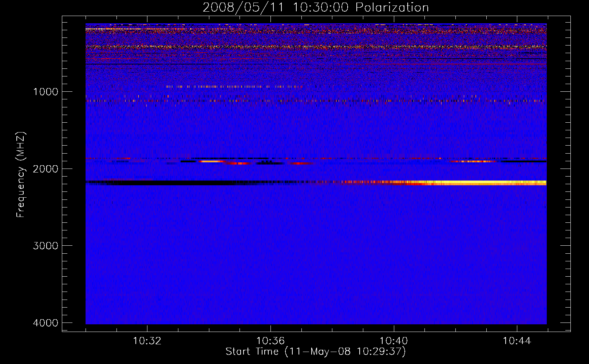Click the 'Frequency (MHZ)' axis label
Viewport: 589px width, 364px height.
point(21,175)
